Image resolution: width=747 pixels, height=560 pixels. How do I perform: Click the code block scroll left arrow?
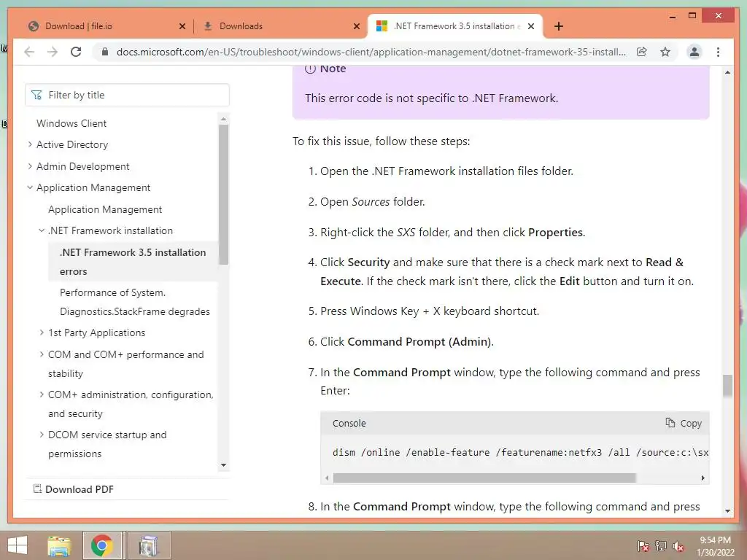click(327, 478)
